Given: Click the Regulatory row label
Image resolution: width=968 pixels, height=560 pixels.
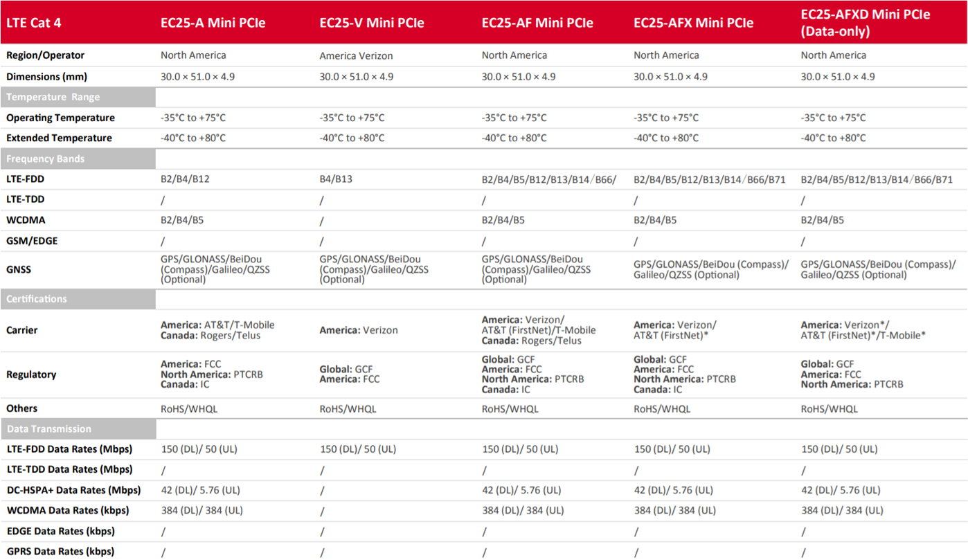Looking at the screenshot, I should pyautogui.click(x=31, y=374).
